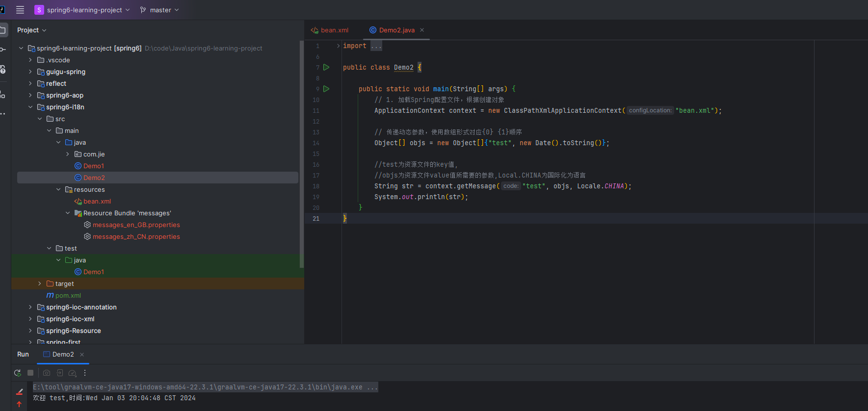Expand the spring6-Resource module
This screenshot has width=868, height=411.
tap(30, 331)
